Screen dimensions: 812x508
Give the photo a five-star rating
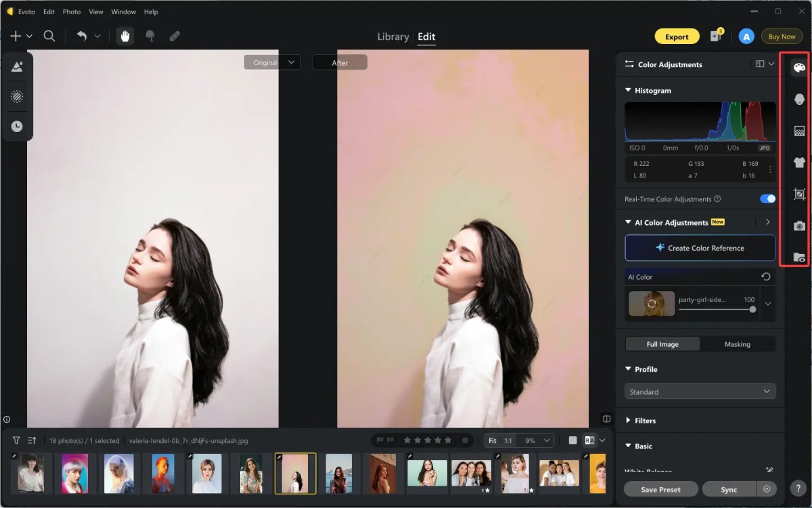tap(447, 440)
